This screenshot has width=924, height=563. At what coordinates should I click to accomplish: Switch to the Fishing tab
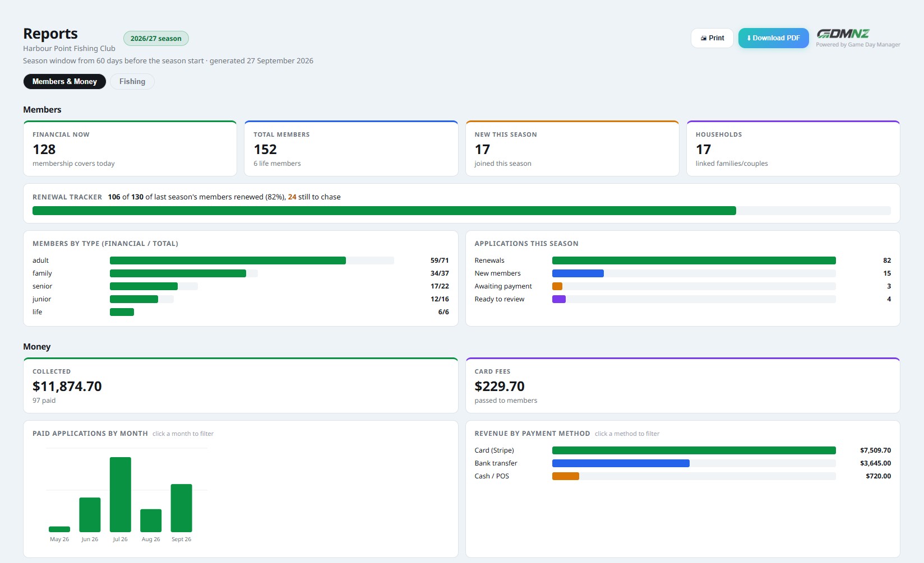pyautogui.click(x=132, y=81)
